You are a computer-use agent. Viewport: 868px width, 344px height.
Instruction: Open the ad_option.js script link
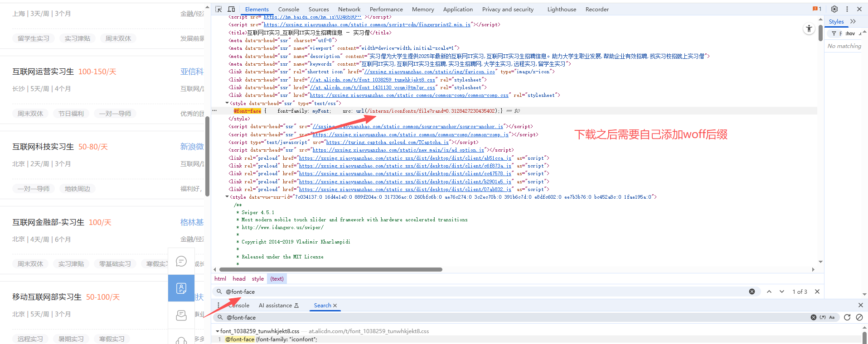click(x=398, y=150)
